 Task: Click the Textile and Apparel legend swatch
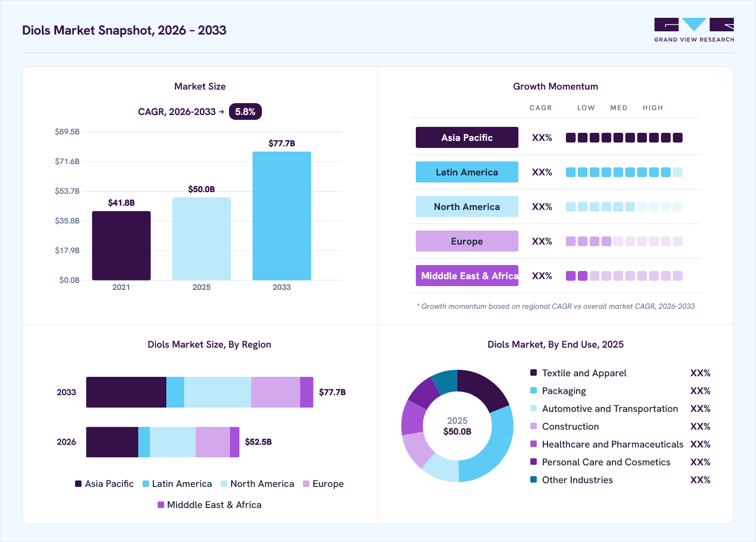pyautogui.click(x=534, y=372)
